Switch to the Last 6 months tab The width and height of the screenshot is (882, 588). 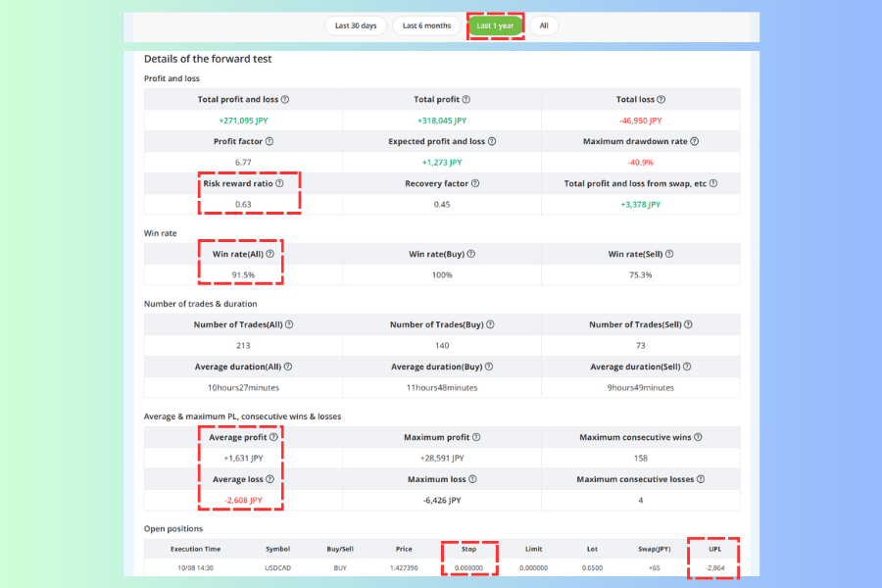[x=426, y=25]
